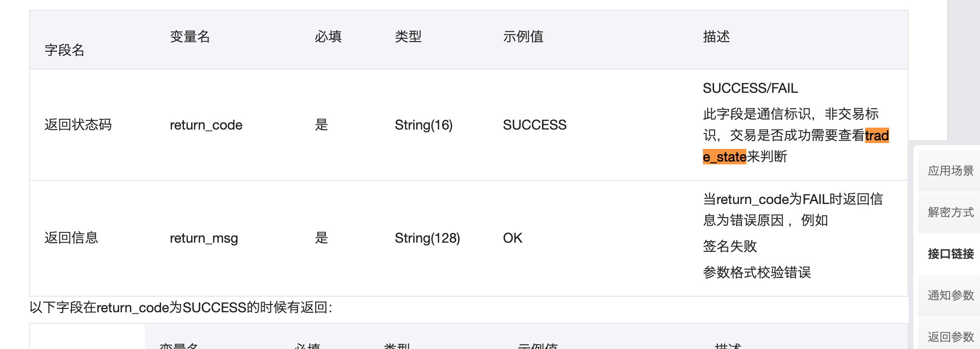Screen dimensions: 980x349
Task: Click the 签名失败 text in the description
Action: coord(729,247)
